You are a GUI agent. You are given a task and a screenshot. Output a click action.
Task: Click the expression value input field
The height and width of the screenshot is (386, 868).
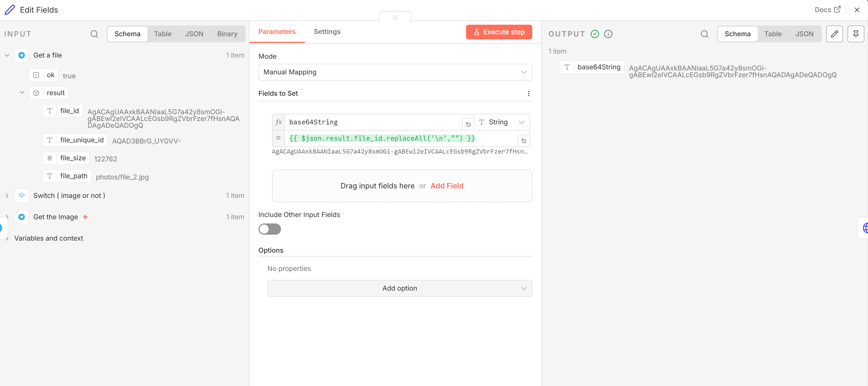[401, 138]
